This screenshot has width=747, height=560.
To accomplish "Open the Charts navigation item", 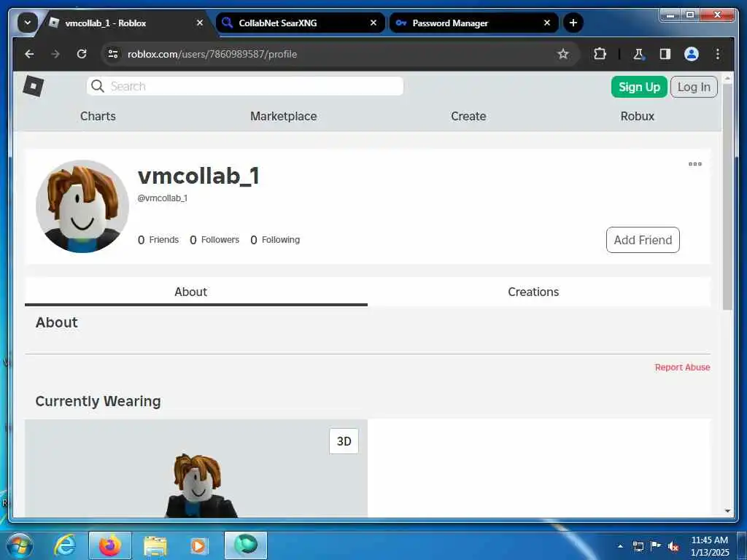I will pos(98,116).
